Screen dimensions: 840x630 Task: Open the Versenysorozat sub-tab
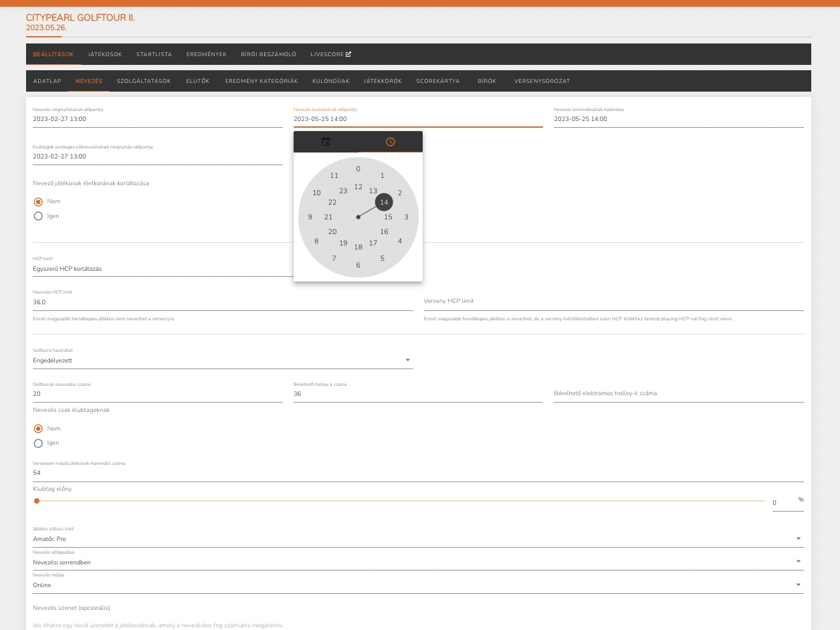click(x=542, y=81)
